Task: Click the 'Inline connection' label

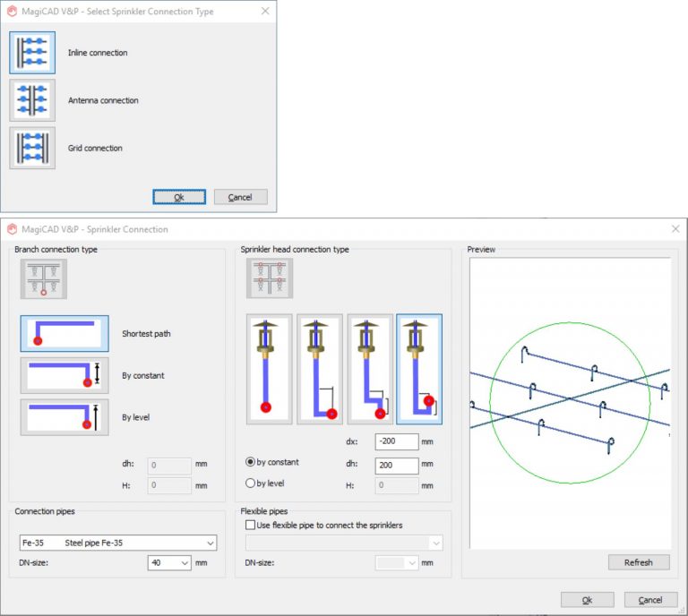Action: click(98, 53)
